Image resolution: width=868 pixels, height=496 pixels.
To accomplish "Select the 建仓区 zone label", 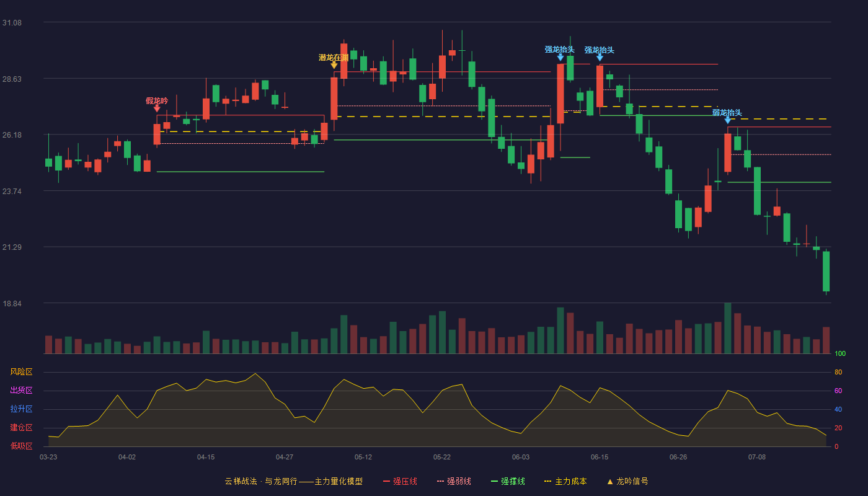I will click(x=22, y=428).
